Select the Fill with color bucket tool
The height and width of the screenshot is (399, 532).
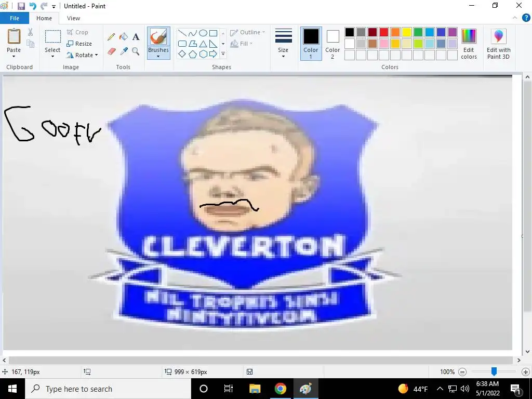click(124, 37)
